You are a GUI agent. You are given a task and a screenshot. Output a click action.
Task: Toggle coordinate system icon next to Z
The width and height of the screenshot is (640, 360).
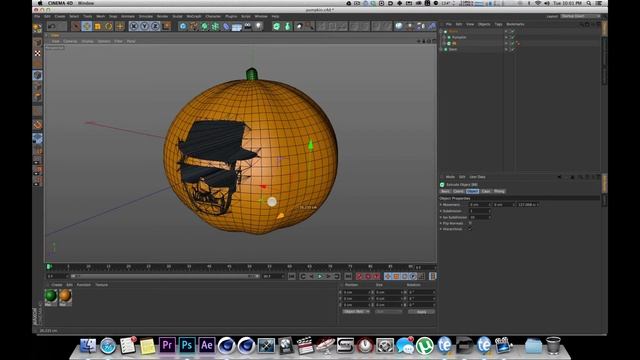(x=166, y=26)
